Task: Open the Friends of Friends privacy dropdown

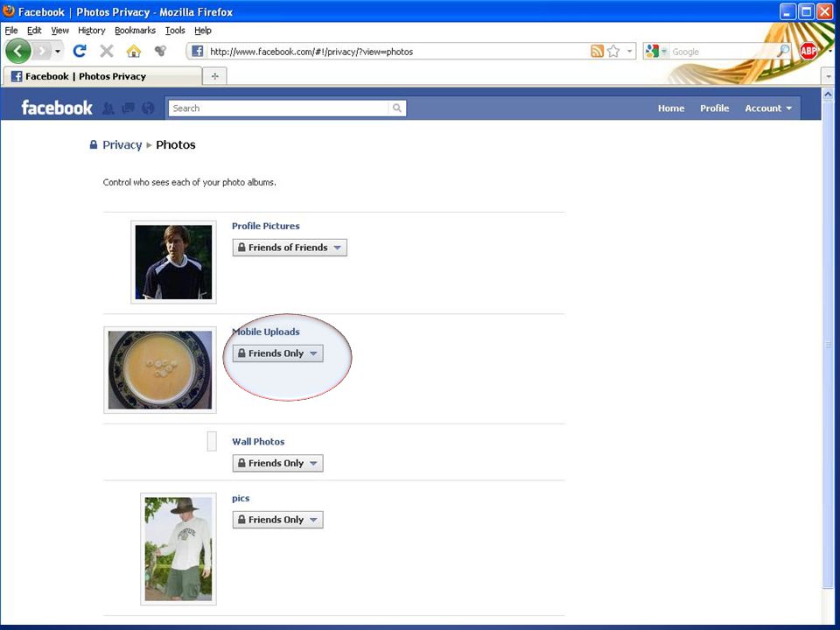Action: [290, 248]
